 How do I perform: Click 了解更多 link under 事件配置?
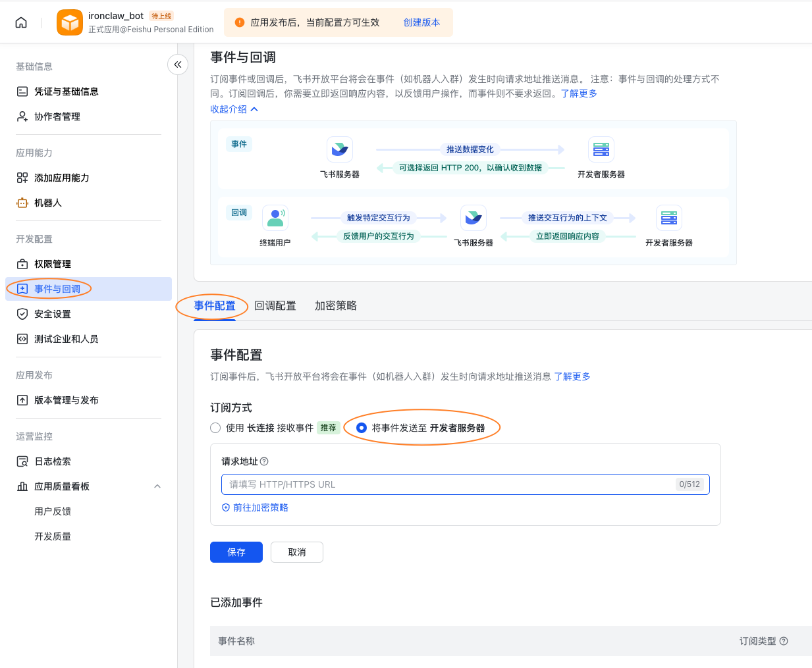(572, 376)
